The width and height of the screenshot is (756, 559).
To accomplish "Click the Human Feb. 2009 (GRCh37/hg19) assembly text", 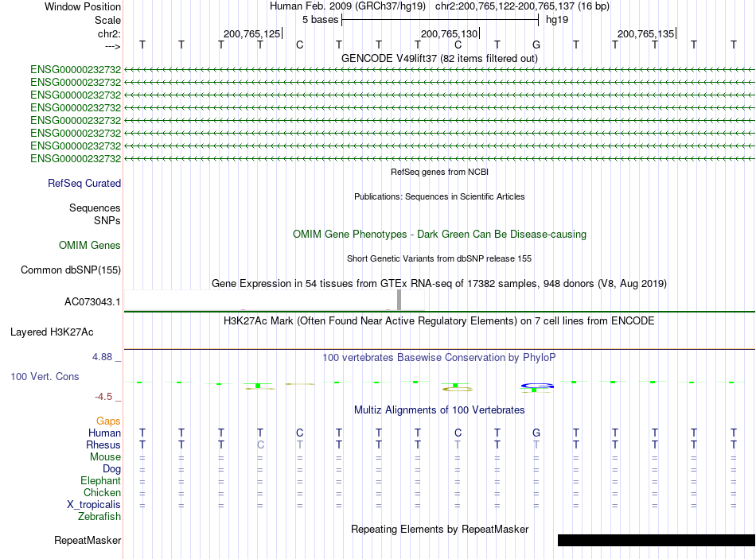I will click(x=348, y=6).
